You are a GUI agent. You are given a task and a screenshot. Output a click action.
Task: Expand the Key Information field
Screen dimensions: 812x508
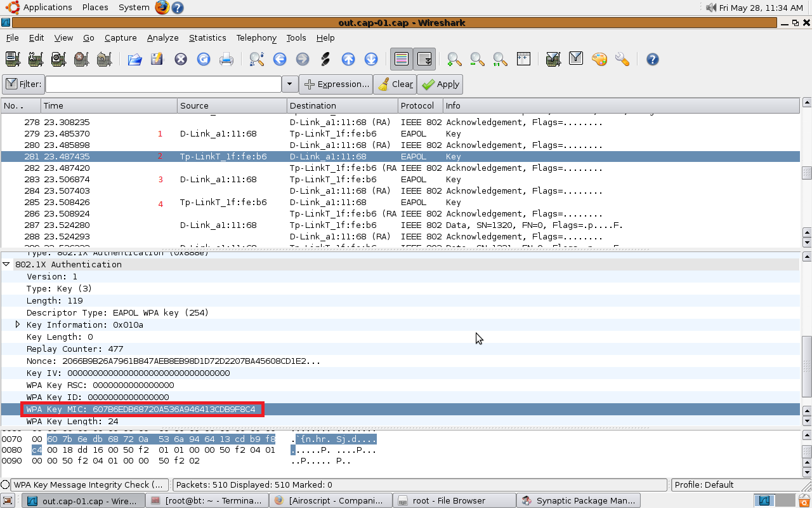[18, 324]
